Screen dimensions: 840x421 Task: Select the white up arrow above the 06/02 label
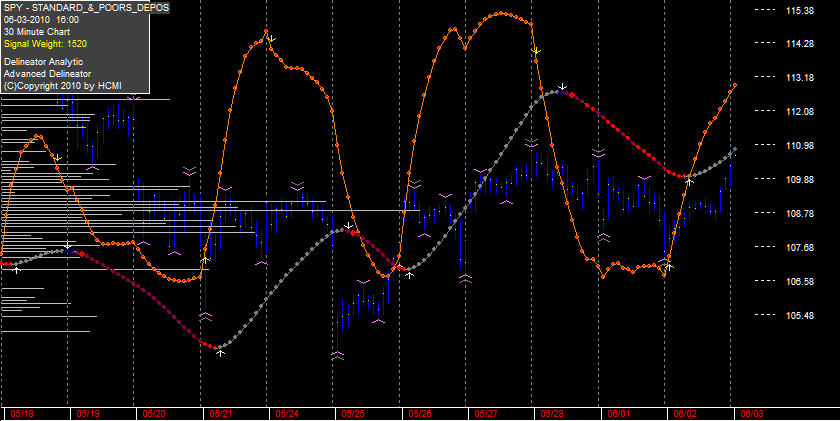[x=689, y=182]
